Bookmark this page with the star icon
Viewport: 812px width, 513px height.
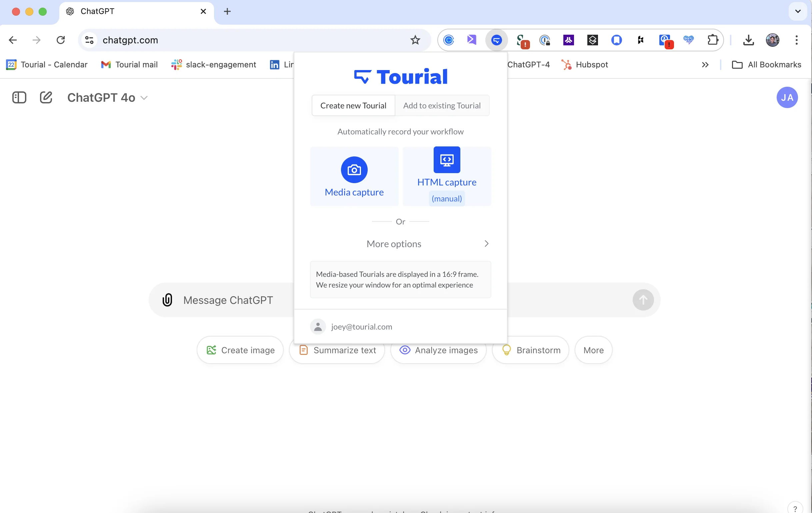(x=415, y=40)
